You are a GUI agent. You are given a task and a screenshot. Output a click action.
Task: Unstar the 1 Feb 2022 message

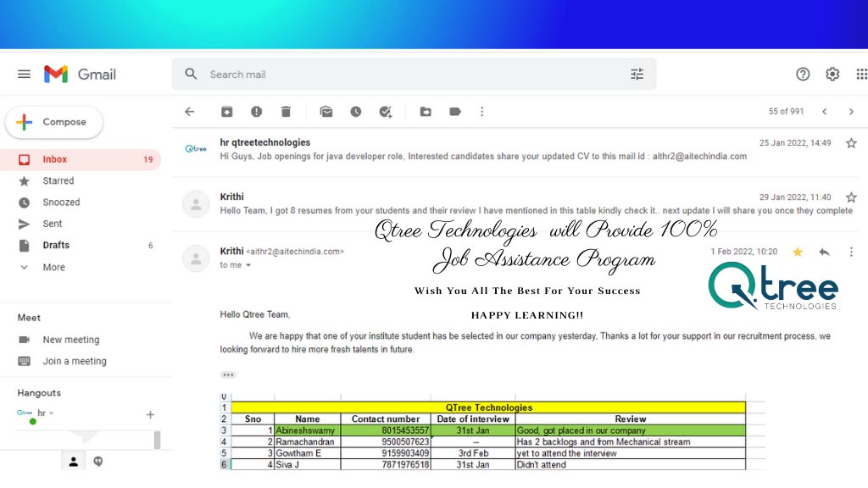click(798, 252)
